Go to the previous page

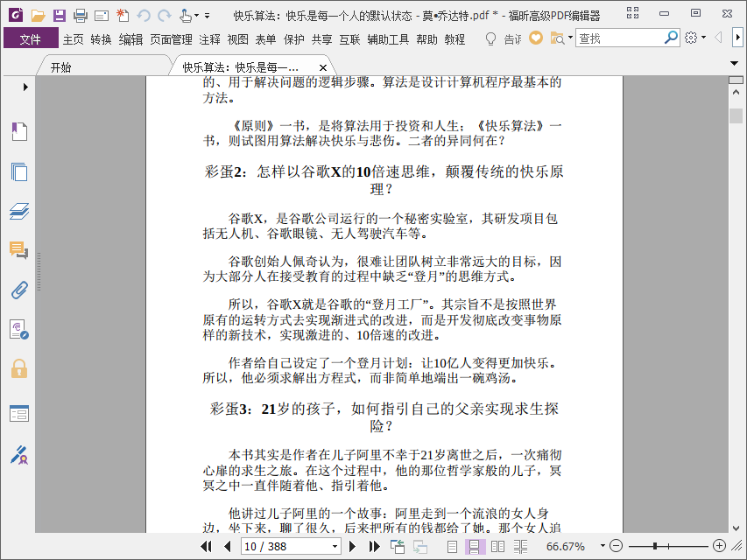coord(227,546)
